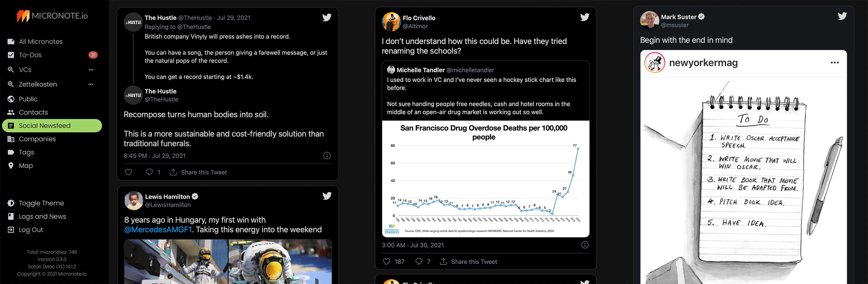This screenshot has height=284, width=868.
Task: Click the To-Dos checkbox icon
Action: 11,55
